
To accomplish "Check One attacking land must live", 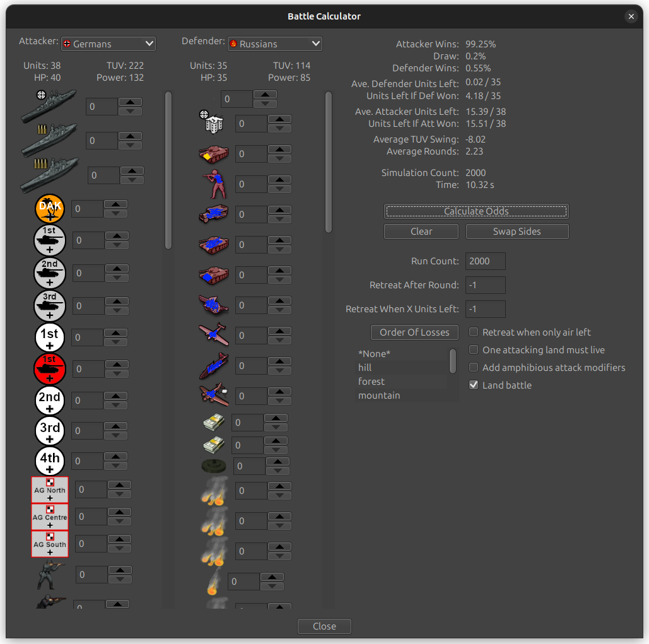I will [x=473, y=349].
